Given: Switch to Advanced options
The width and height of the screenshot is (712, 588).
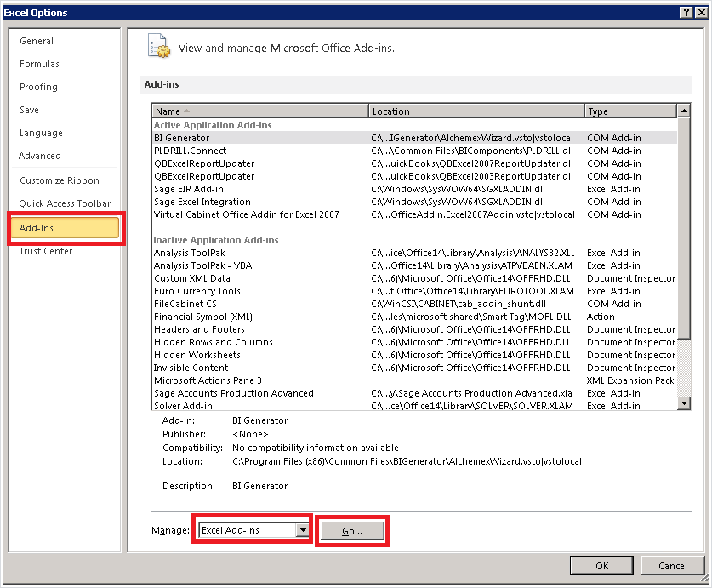Looking at the screenshot, I should [x=39, y=156].
